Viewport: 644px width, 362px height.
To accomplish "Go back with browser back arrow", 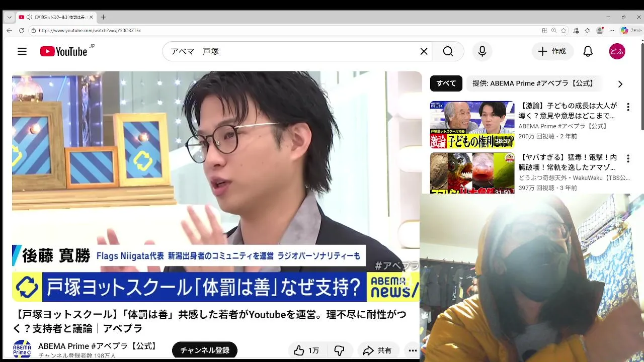I will pos(9,30).
